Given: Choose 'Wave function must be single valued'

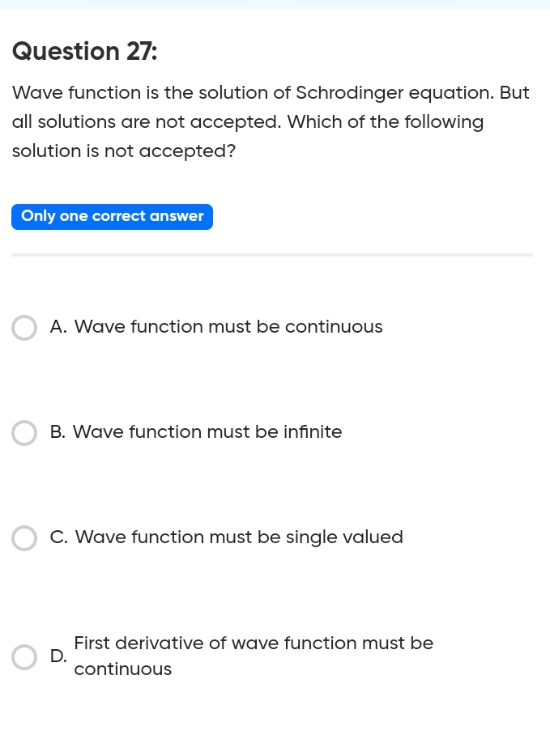Looking at the screenshot, I should point(238,537).
